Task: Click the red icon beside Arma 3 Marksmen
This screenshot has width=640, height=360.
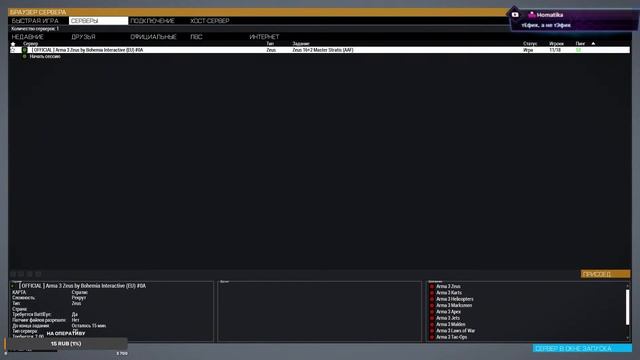Action: coord(432,305)
